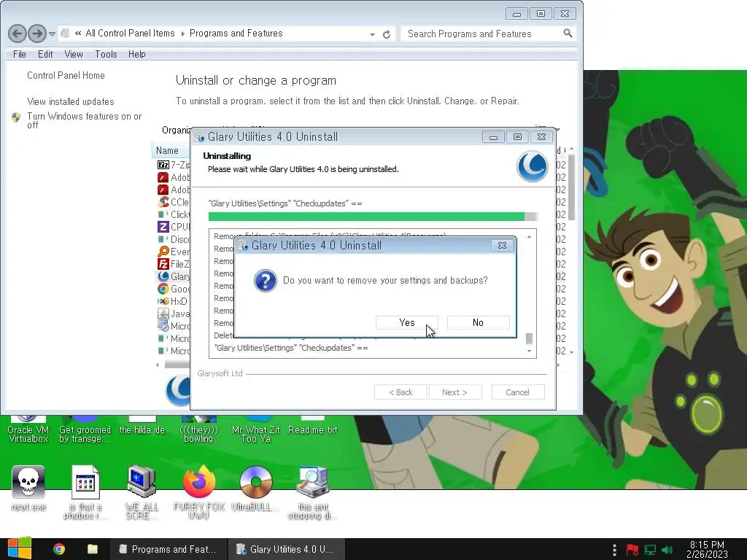Open the View menu in Control Panel

pos(74,54)
